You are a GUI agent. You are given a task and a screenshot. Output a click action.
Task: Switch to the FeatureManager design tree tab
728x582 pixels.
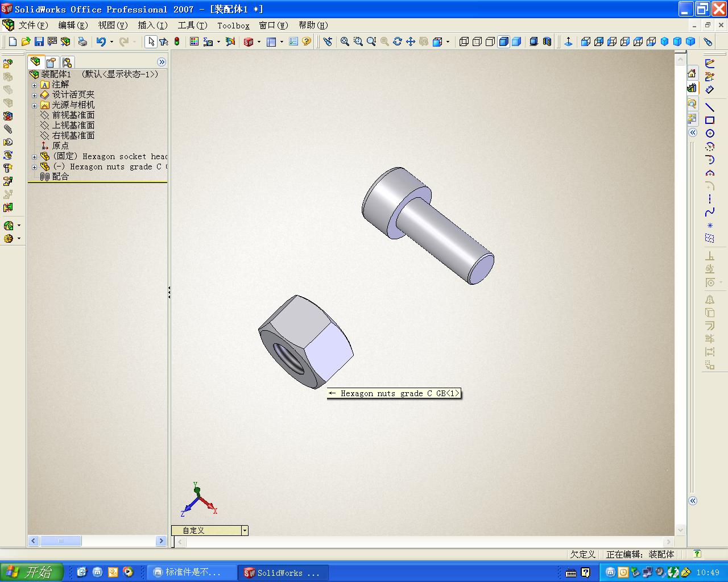pyautogui.click(x=36, y=61)
